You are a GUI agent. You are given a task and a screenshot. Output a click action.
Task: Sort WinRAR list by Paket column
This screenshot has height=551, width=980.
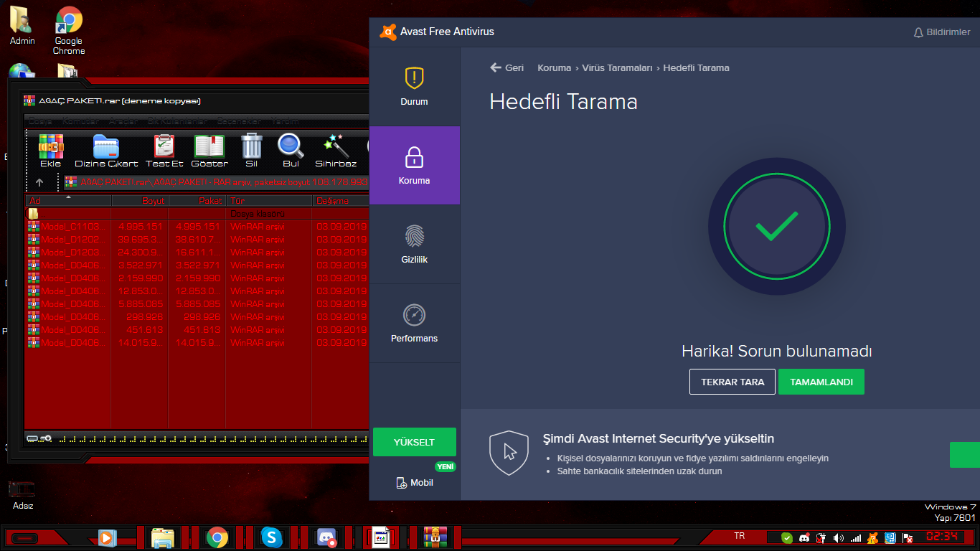pos(197,201)
